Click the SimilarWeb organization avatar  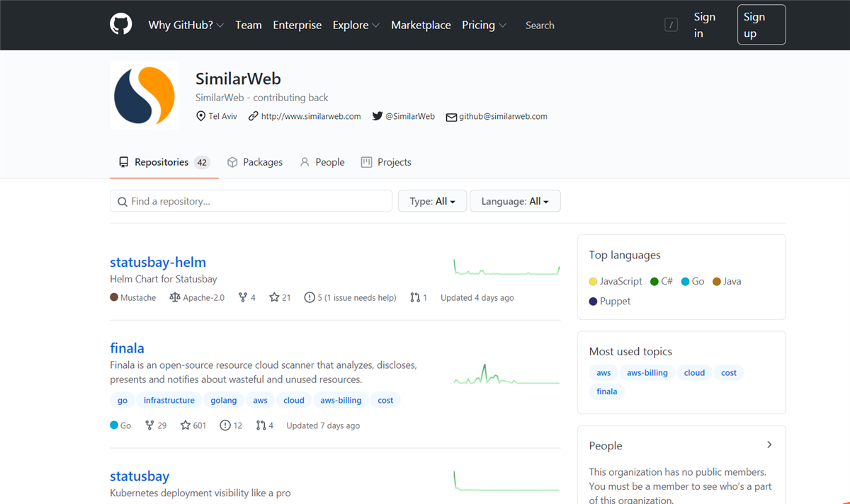[144, 96]
